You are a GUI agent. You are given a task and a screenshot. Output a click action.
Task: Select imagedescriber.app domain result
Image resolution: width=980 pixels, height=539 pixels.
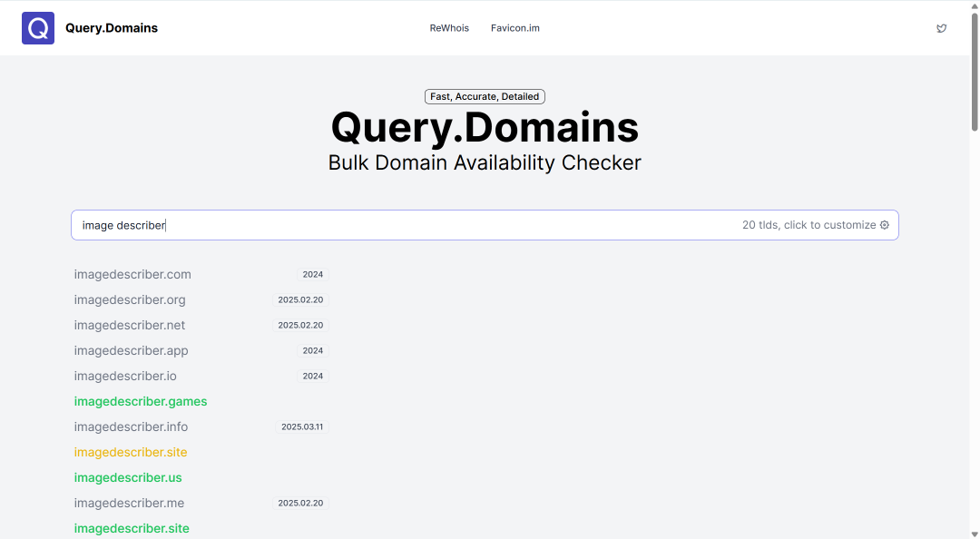[x=131, y=351]
